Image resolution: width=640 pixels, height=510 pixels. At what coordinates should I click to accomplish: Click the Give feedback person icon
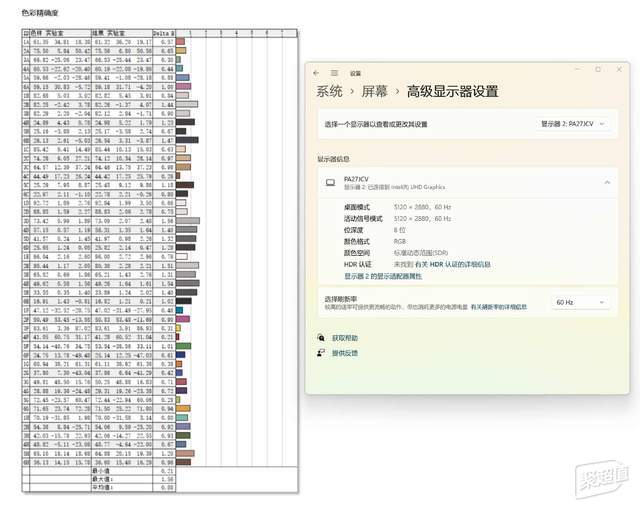coord(321,353)
